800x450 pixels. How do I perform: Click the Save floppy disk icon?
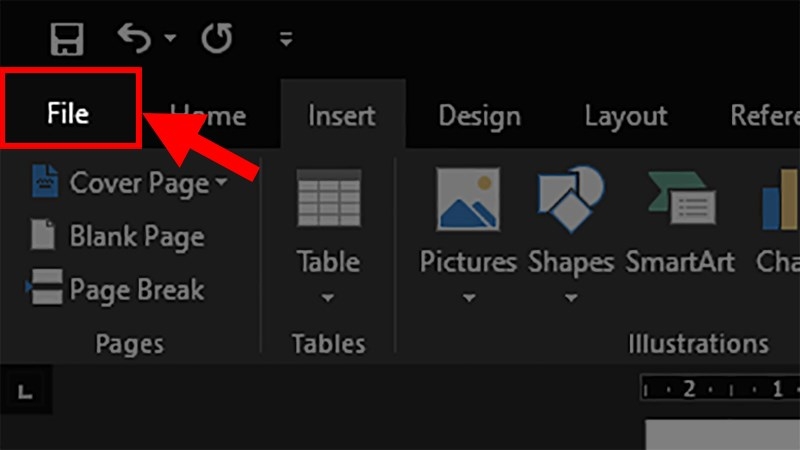[x=66, y=39]
